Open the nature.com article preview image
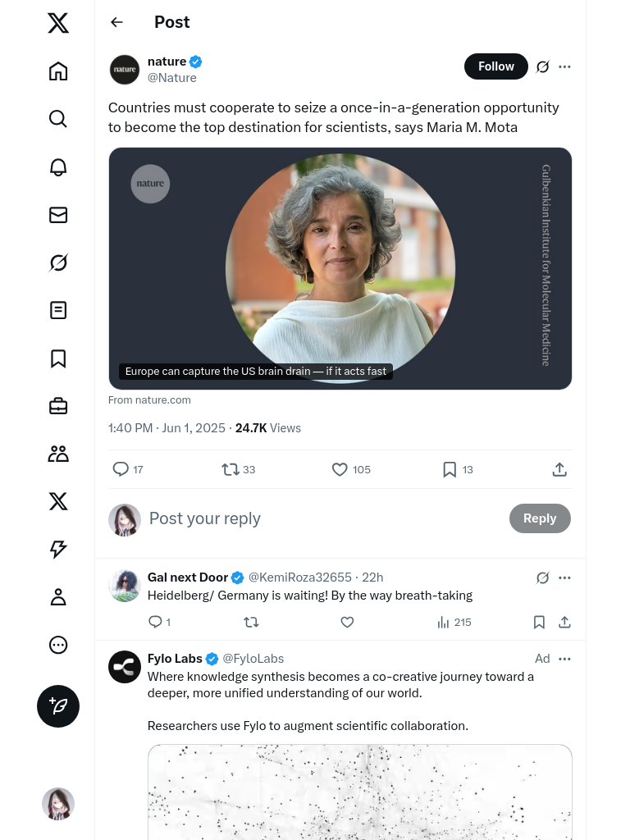 340,268
